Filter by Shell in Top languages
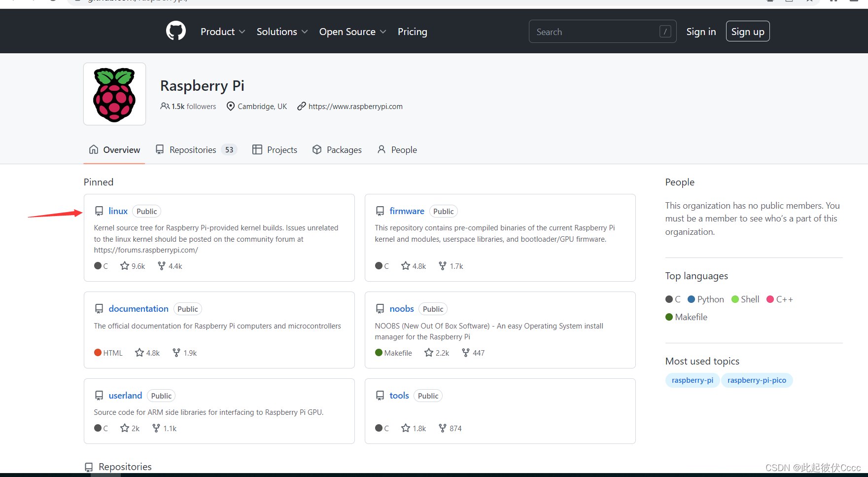 745,299
